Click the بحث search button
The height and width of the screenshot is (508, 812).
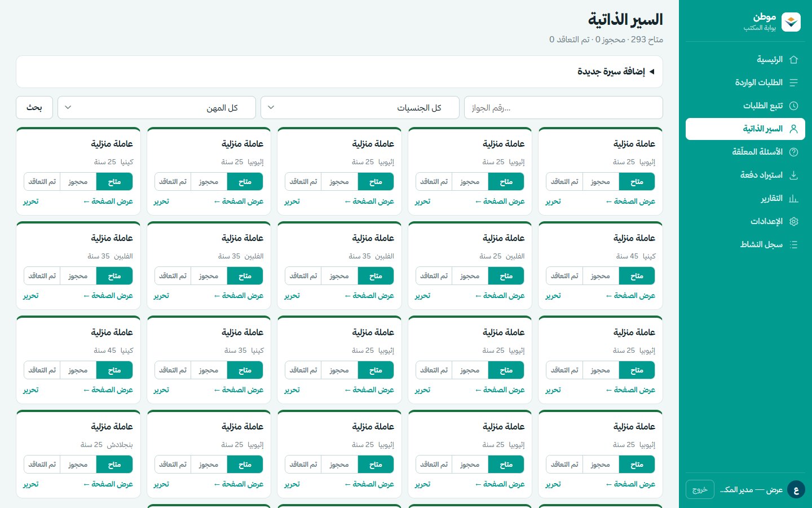pos(34,107)
